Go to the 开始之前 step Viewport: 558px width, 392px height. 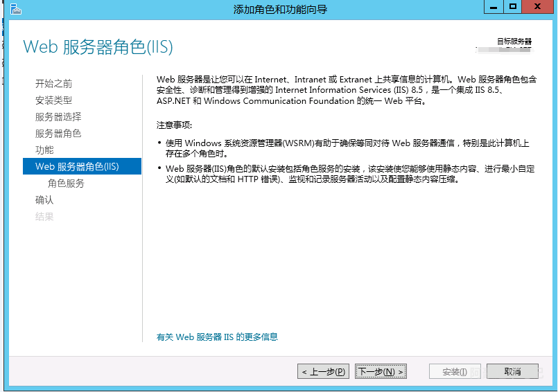[53, 84]
